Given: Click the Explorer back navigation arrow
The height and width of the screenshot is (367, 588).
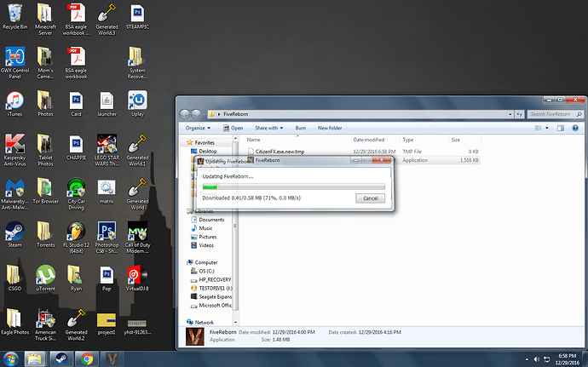Looking at the screenshot, I should tap(185, 114).
